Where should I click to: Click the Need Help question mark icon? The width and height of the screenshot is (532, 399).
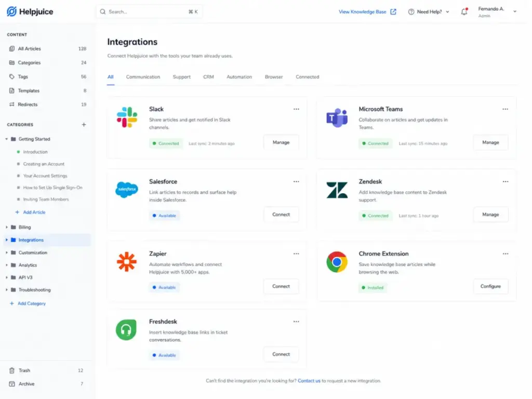point(411,12)
